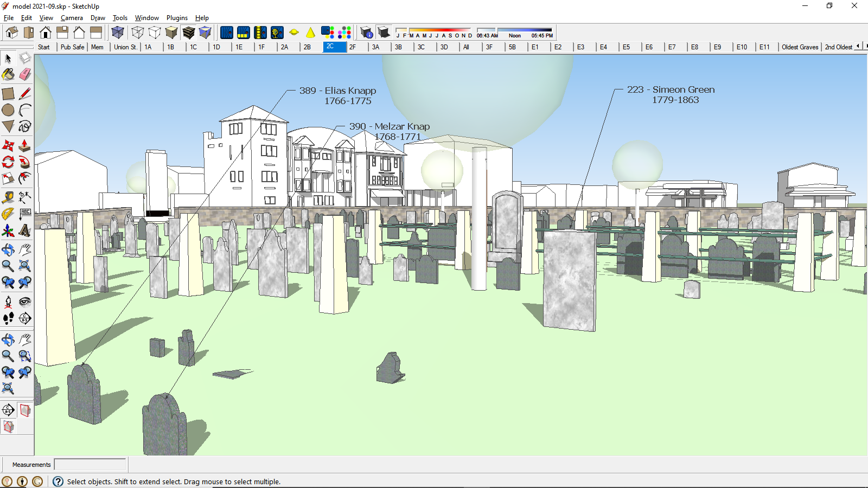Select the Paint Bucket tool
This screenshot has width=868, height=488.
click(x=8, y=75)
